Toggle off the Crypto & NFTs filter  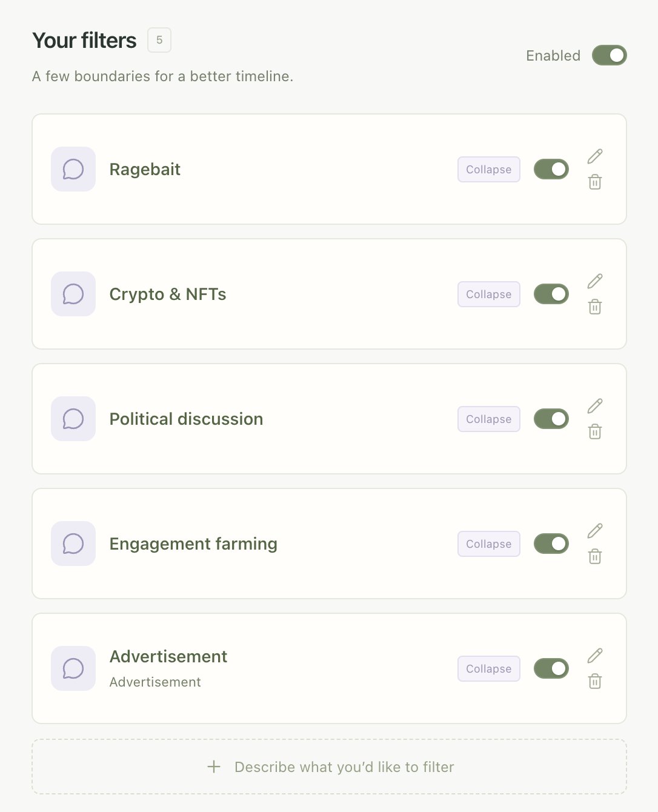(551, 294)
